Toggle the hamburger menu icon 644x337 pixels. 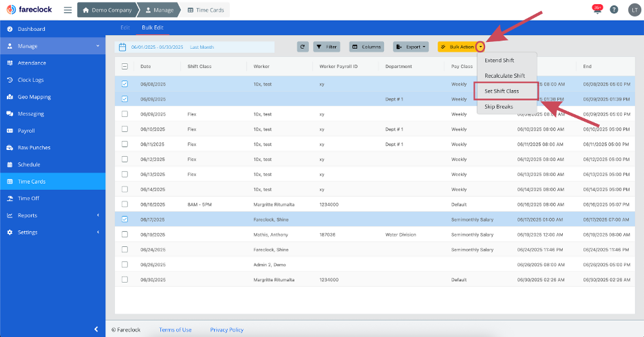click(x=67, y=10)
